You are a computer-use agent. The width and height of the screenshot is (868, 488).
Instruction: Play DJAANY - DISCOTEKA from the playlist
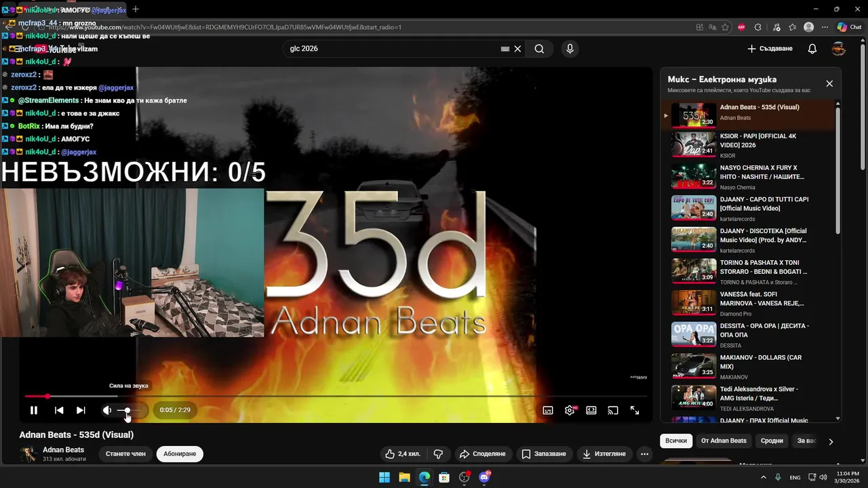click(x=747, y=241)
